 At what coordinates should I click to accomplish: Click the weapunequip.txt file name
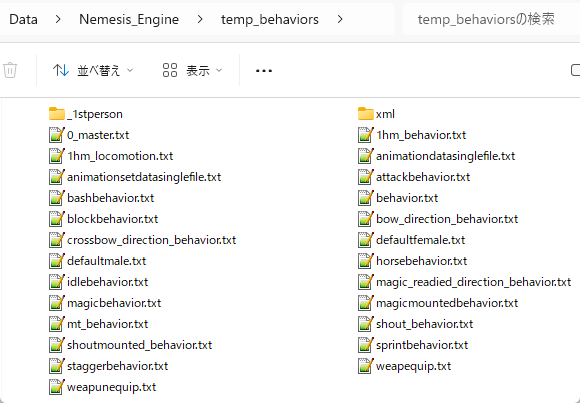click(x=112, y=387)
